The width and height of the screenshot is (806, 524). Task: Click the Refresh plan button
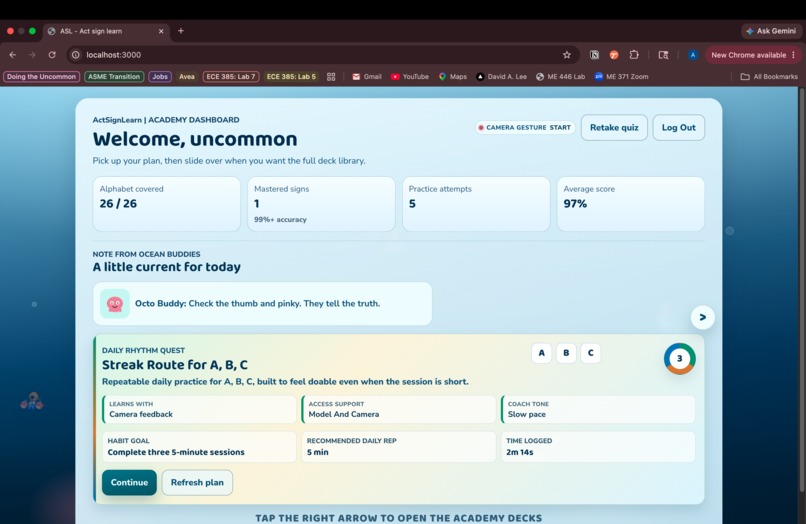pyautogui.click(x=197, y=482)
